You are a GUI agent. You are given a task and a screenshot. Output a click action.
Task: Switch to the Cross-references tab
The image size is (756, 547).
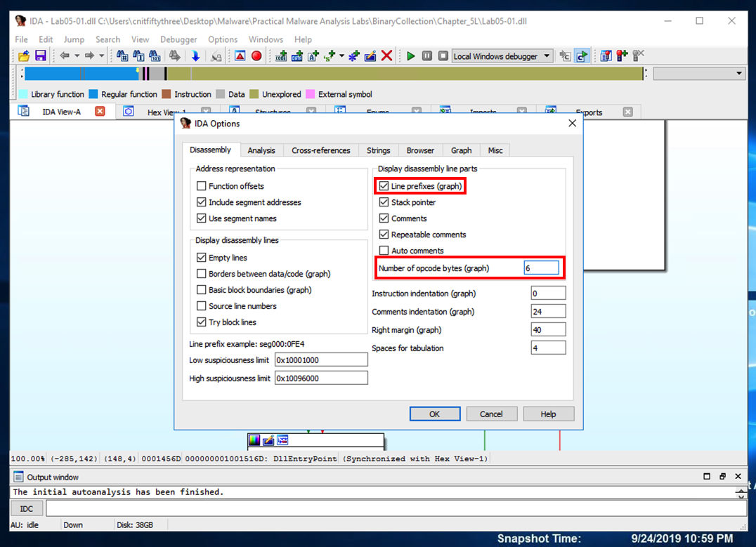click(x=320, y=150)
